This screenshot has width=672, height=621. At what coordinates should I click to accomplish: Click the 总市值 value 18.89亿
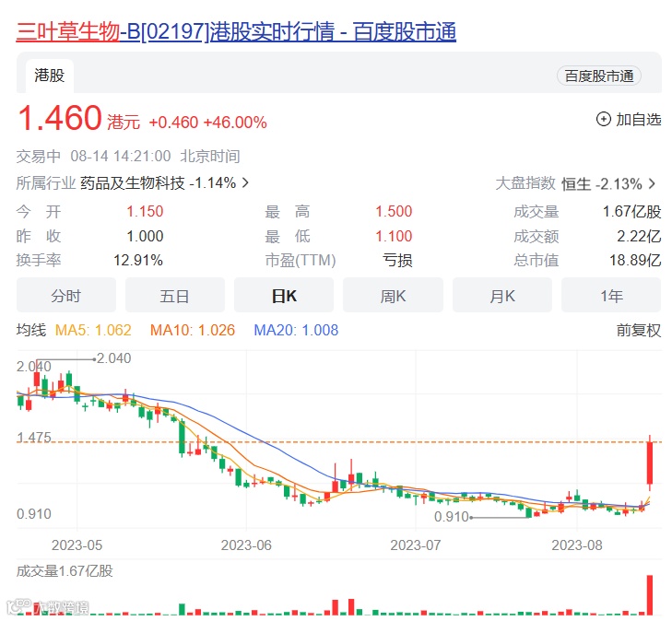(x=635, y=261)
